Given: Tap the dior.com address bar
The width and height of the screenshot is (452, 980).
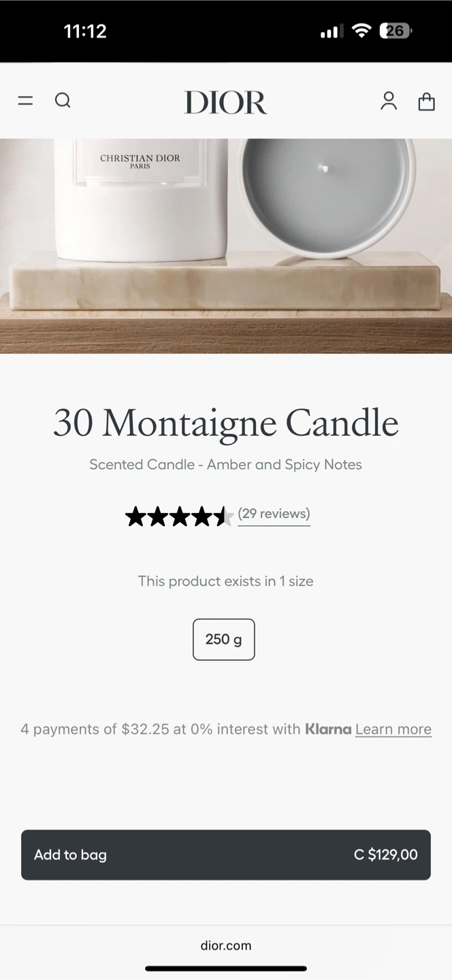Looking at the screenshot, I should coord(226,945).
